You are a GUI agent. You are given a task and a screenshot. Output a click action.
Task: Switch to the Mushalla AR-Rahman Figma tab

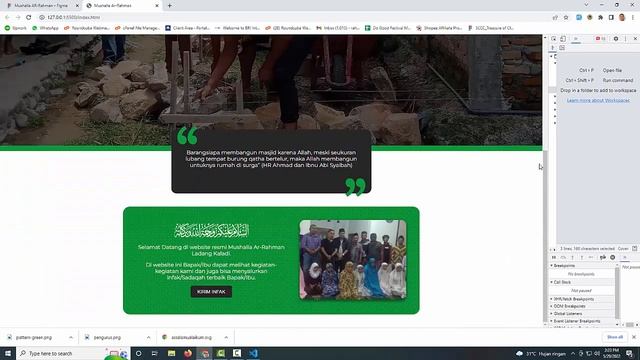tap(41, 6)
